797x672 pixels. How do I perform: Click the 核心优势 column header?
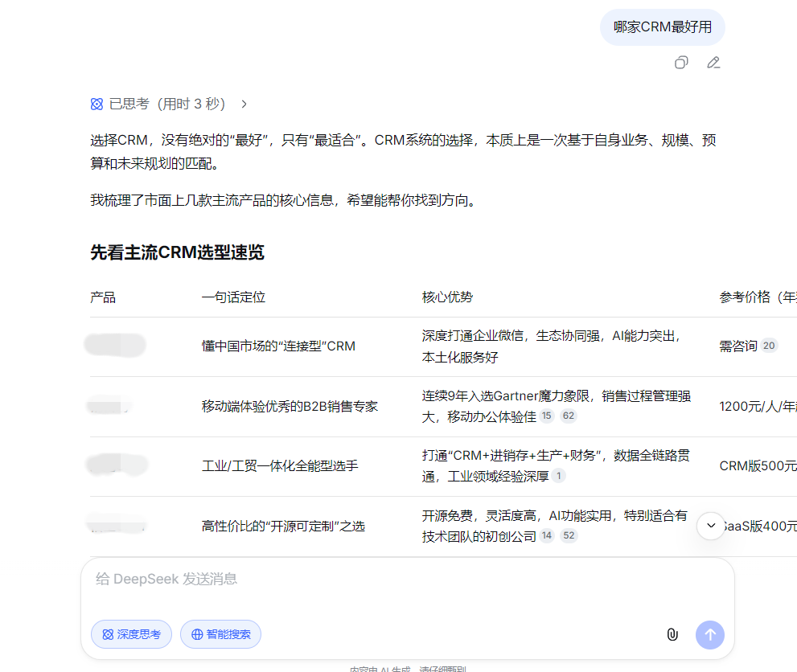pyautogui.click(x=447, y=297)
